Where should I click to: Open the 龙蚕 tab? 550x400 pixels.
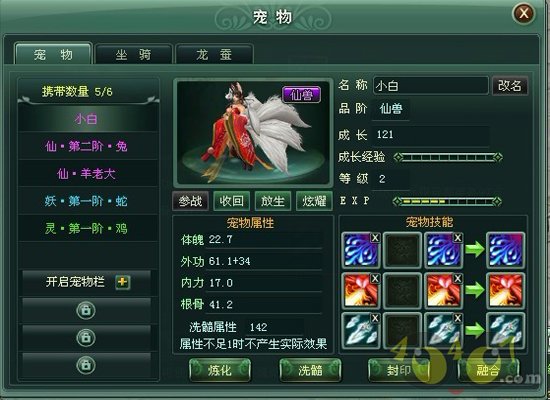tap(214, 54)
